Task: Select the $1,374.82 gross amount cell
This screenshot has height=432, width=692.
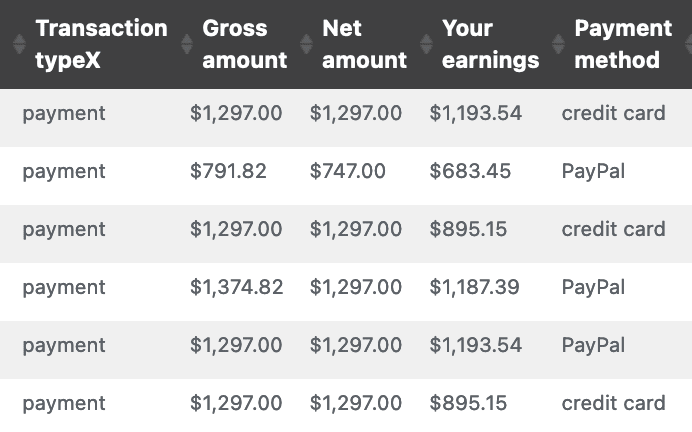Action: [237, 287]
